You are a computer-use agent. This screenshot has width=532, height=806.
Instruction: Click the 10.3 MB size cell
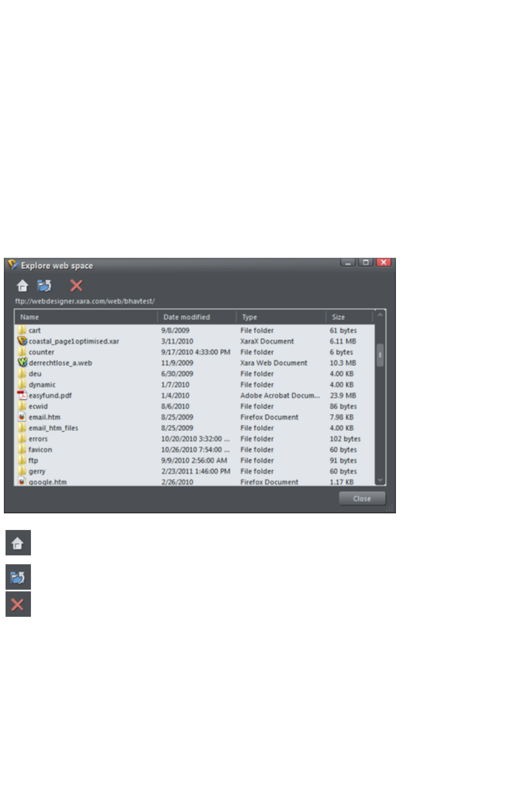[x=343, y=363]
